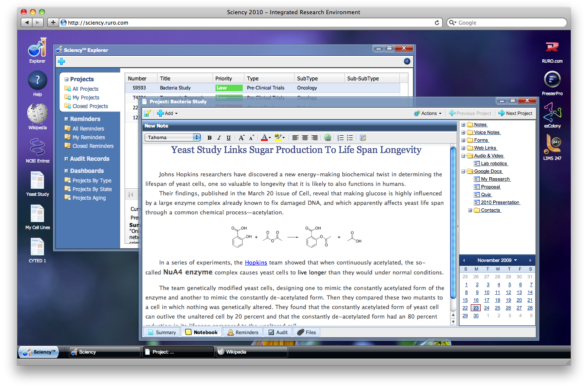Open the Add dropdown menu
The height and width of the screenshot is (389, 588).
coord(167,113)
